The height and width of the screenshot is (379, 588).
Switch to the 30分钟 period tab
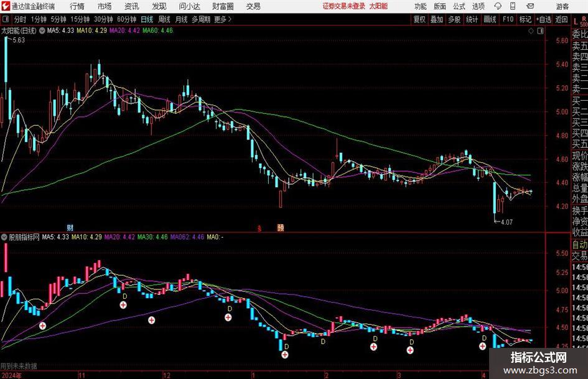coord(103,19)
